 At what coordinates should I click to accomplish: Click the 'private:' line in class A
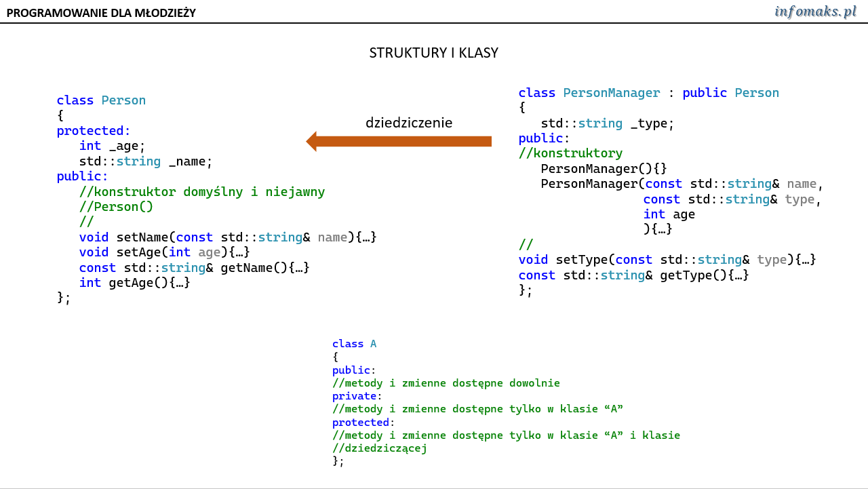pos(357,396)
